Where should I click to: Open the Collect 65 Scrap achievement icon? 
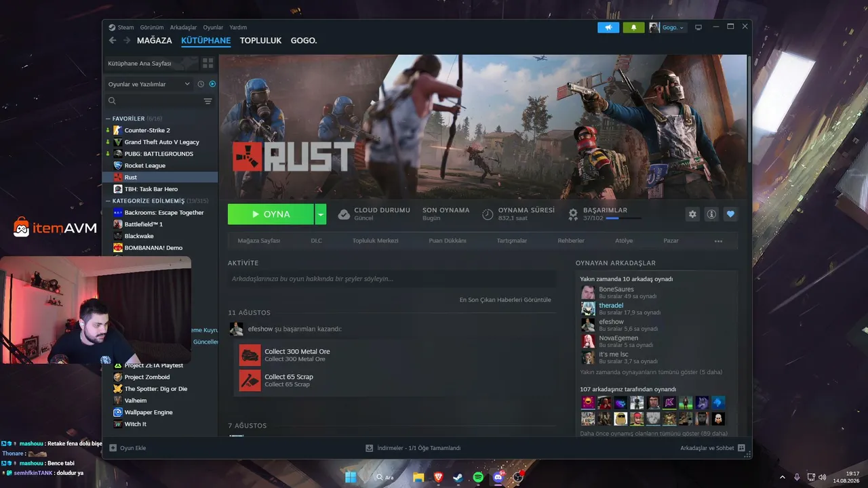click(x=250, y=380)
